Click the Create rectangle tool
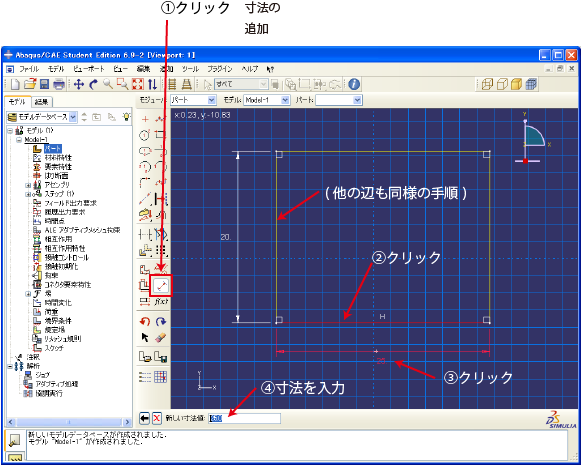Image resolution: width=581 pixels, height=466 pixels. tap(161, 135)
